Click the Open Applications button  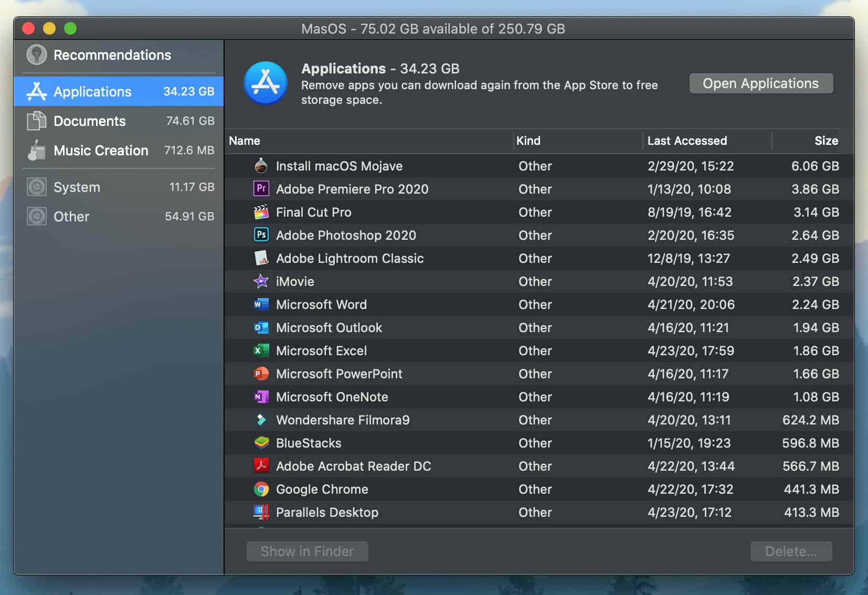coord(761,83)
